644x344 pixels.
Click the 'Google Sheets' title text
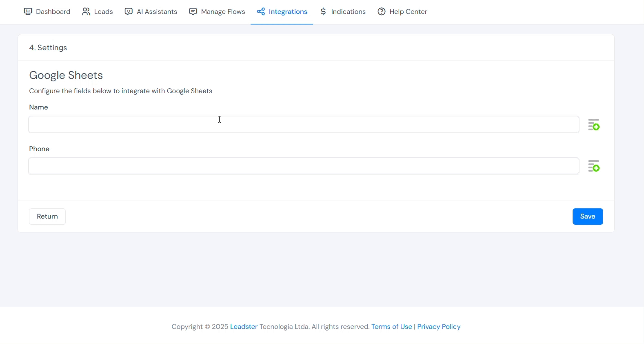point(66,75)
